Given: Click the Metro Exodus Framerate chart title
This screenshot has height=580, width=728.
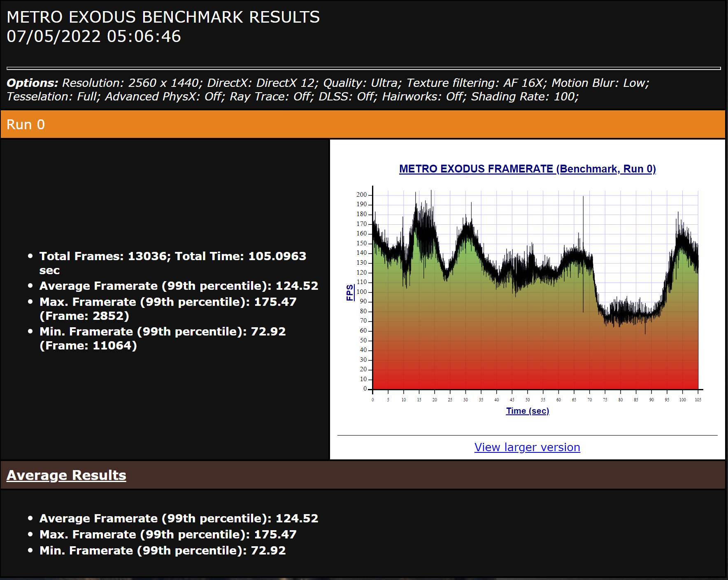Looking at the screenshot, I should click(x=527, y=169).
